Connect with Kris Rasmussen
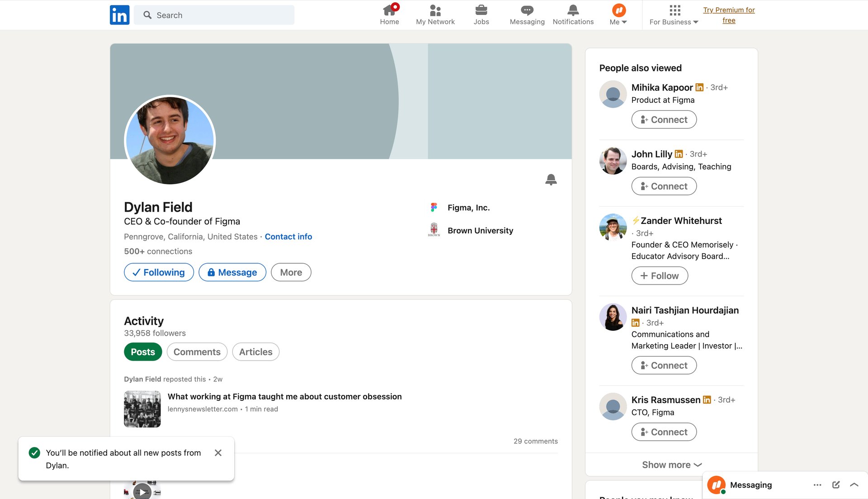The width and height of the screenshot is (868, 499). coord(664,432)
